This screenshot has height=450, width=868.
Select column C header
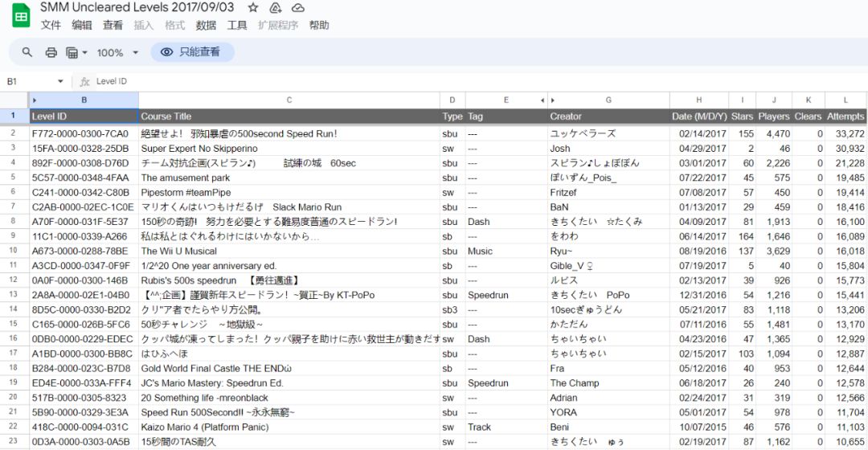click(289, 100)
